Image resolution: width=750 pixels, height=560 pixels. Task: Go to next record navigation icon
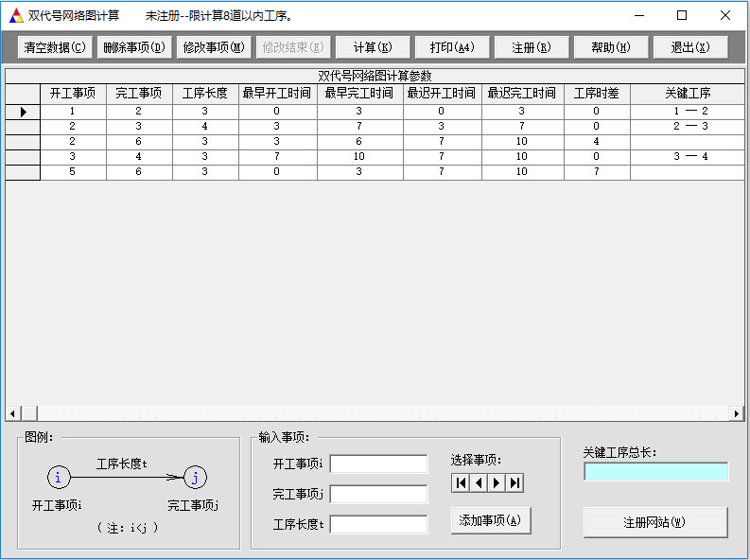click(x=496, y=483)
